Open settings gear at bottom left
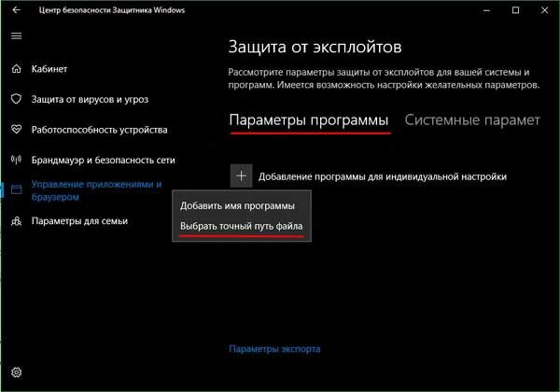Image resolution: width=560 pixels, height=392 pixels. point(17,372)
